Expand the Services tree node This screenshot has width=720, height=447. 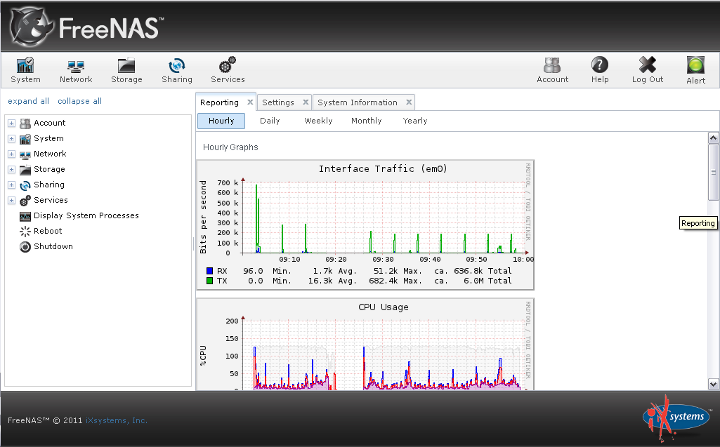(11, 200)
